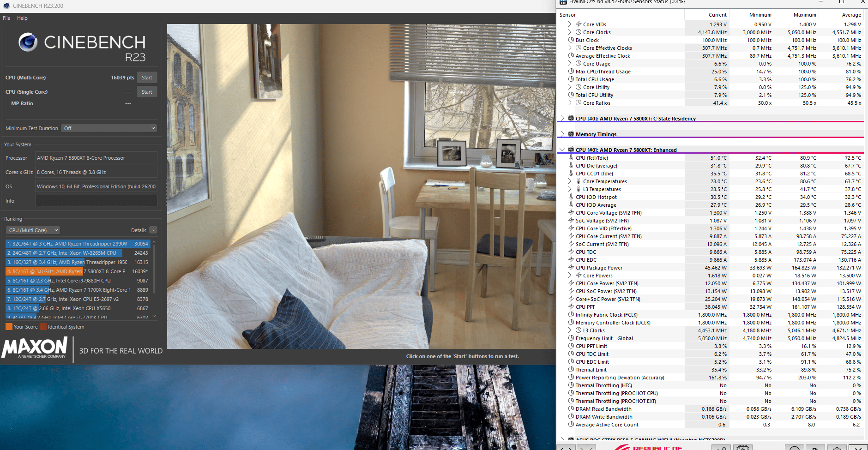Click the lightning bolt icon beside CPU Core VID (Effective)
The image size is (868, 450).
click(571, 228)
